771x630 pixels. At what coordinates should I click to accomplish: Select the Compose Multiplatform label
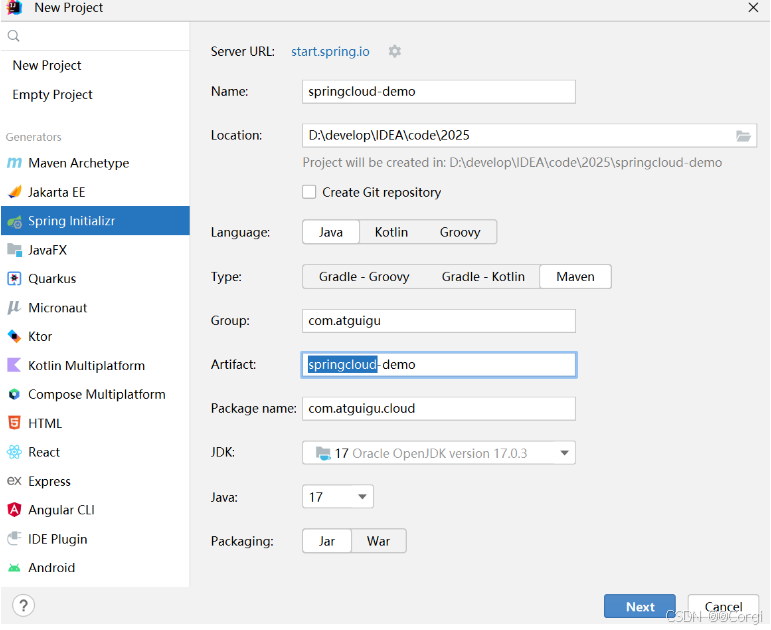(x=96, y=394)
